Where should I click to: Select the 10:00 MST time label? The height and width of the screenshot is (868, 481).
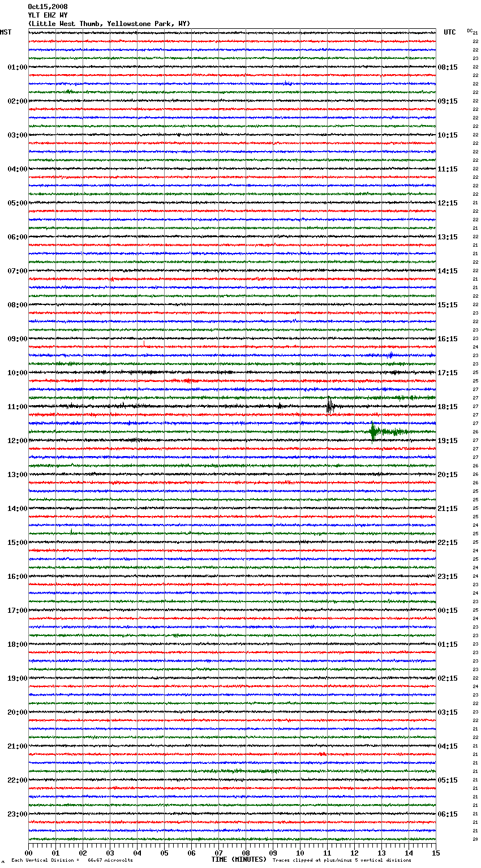point(18,373)
